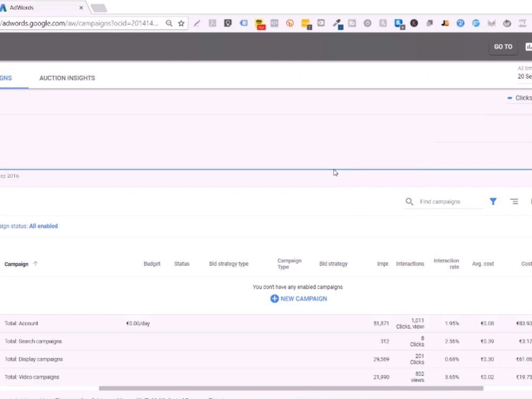Sort by the Status column header
532x399 pixels.
[181, 264]
